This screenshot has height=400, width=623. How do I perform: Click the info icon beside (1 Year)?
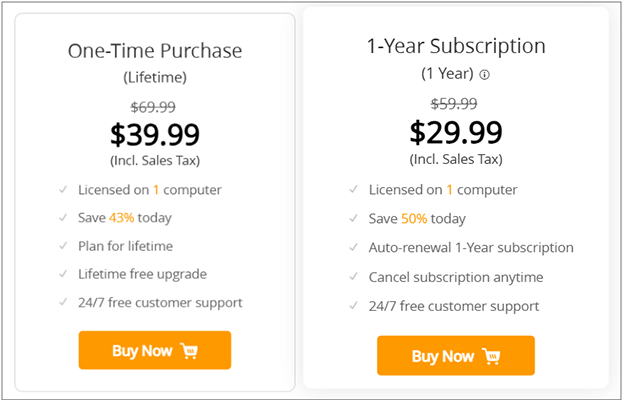484,75
